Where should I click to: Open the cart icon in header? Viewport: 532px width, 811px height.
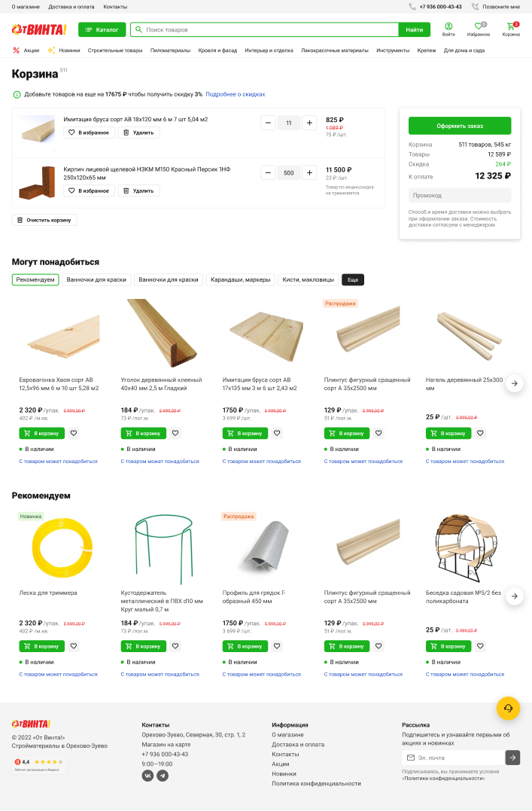pyautogui.click(x=511, y=29)
